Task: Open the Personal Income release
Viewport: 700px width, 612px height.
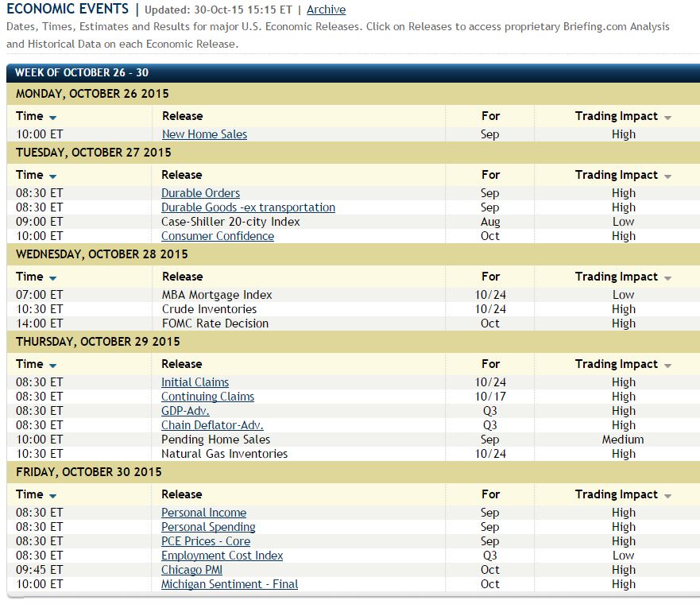Action: point(203,513)
